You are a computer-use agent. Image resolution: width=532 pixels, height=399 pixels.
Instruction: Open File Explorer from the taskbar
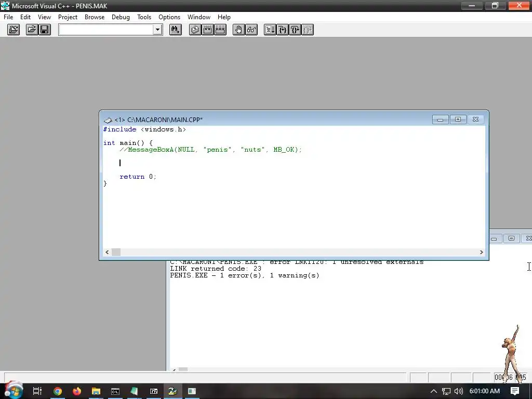pyautogui.click(x=96, y=391)
